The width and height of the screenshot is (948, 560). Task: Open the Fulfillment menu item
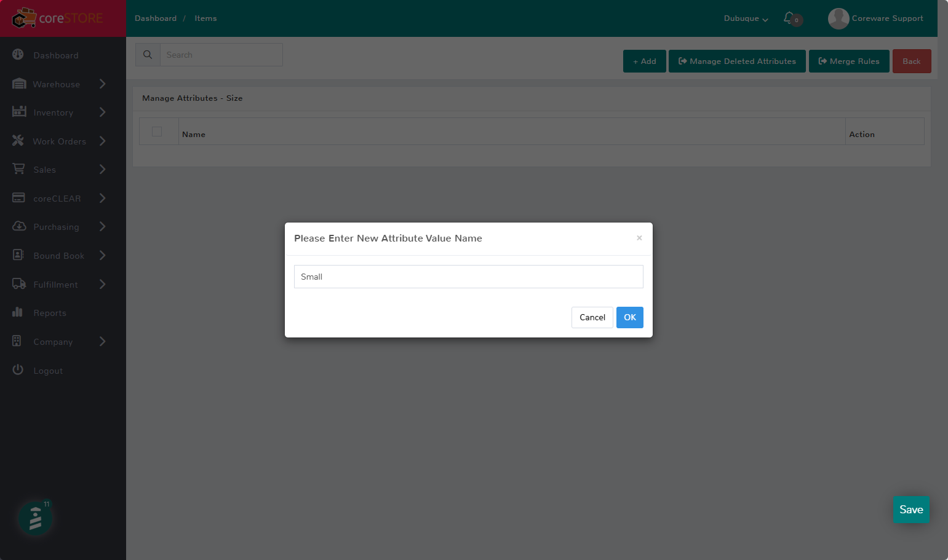(55, 285)
